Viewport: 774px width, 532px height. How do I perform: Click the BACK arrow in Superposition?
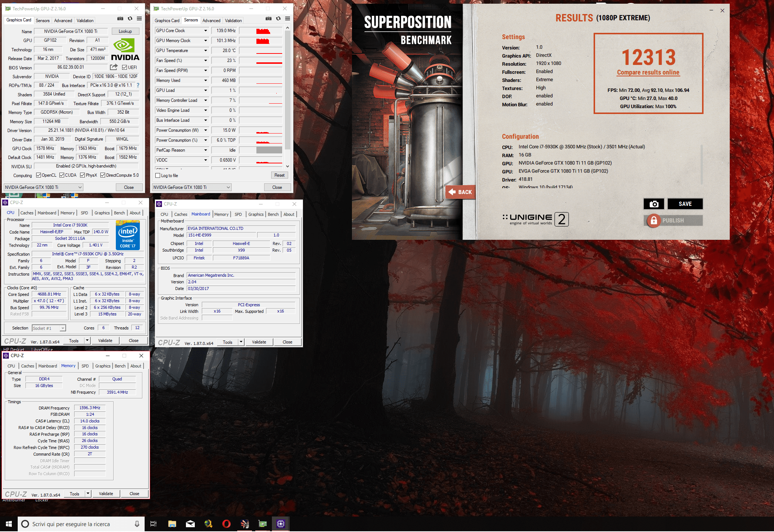click(460, 192)
